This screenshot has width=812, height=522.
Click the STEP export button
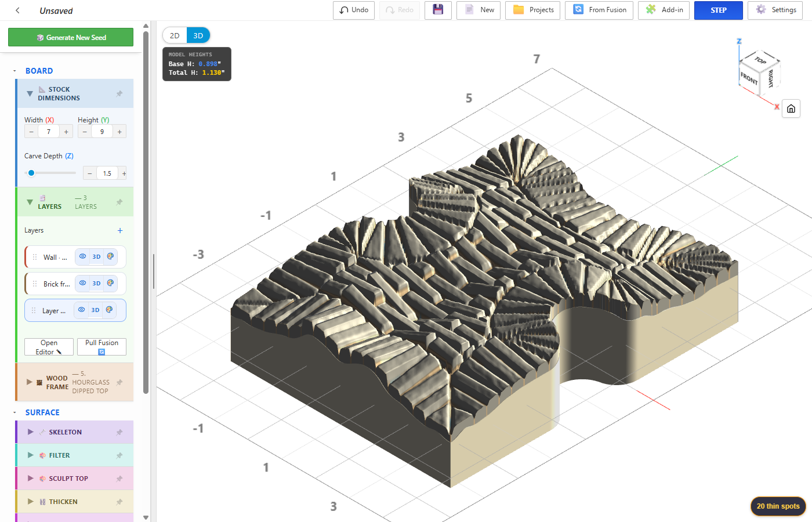click(719, 10)
